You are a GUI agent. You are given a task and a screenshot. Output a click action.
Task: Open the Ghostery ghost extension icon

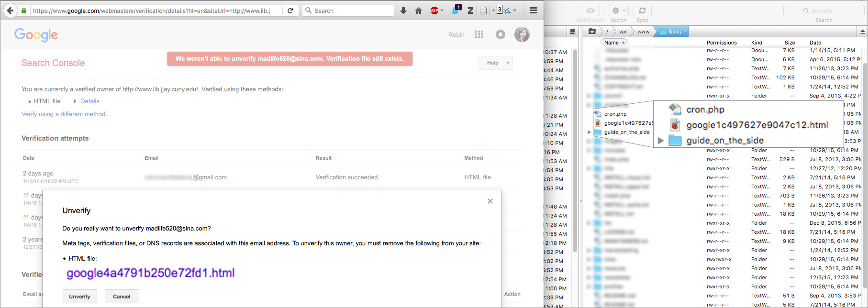coord(456,10)
